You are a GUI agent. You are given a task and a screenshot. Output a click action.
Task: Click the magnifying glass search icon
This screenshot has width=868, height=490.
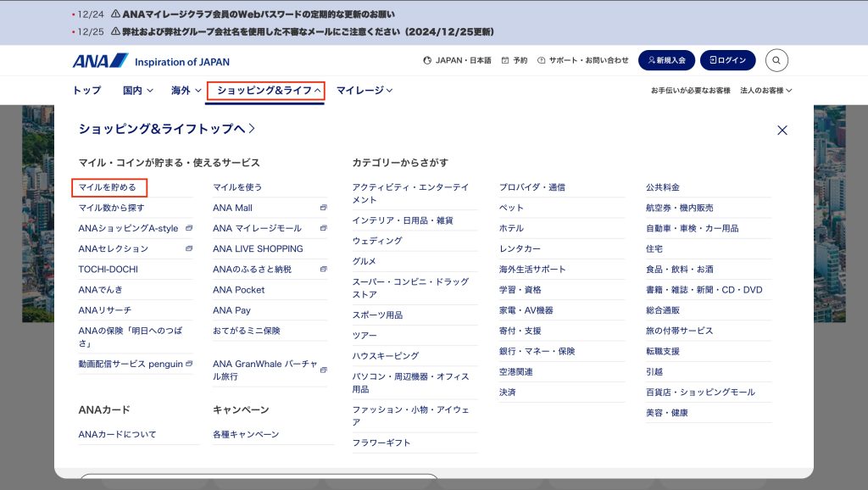776,60
